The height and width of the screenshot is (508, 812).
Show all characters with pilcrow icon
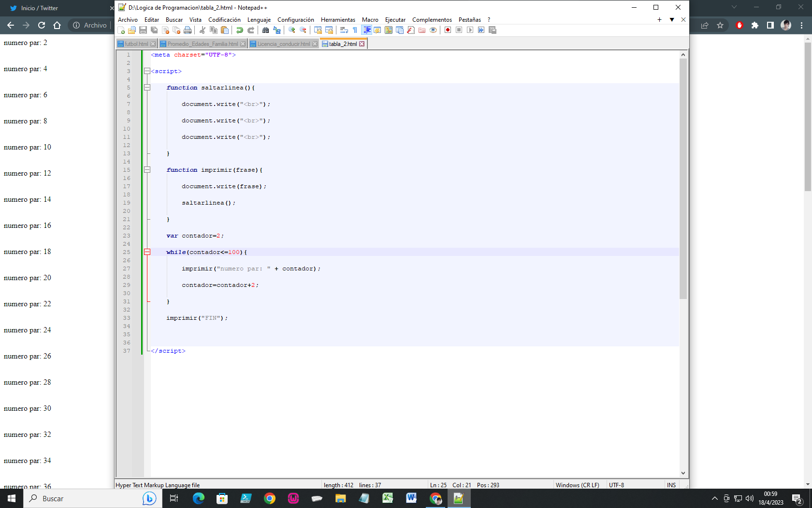click(355, 30)
